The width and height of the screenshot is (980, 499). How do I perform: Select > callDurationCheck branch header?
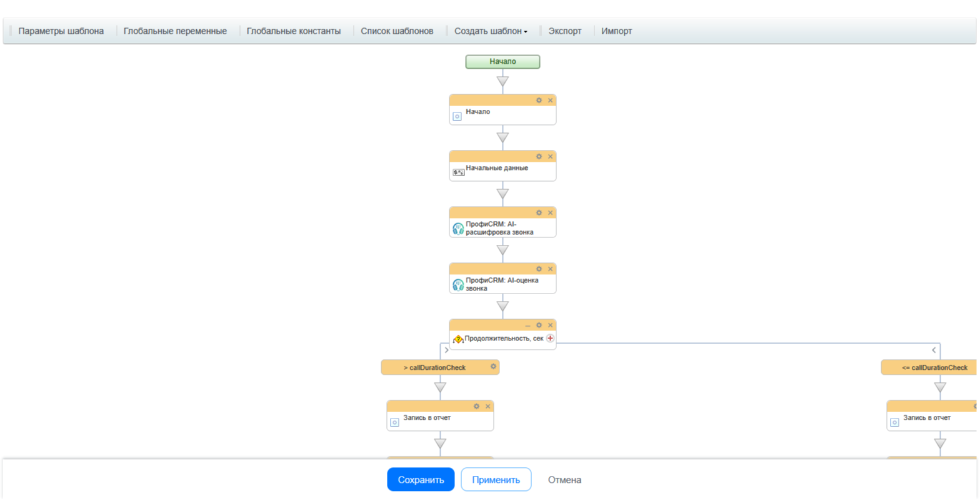click(x=440, y=367)
